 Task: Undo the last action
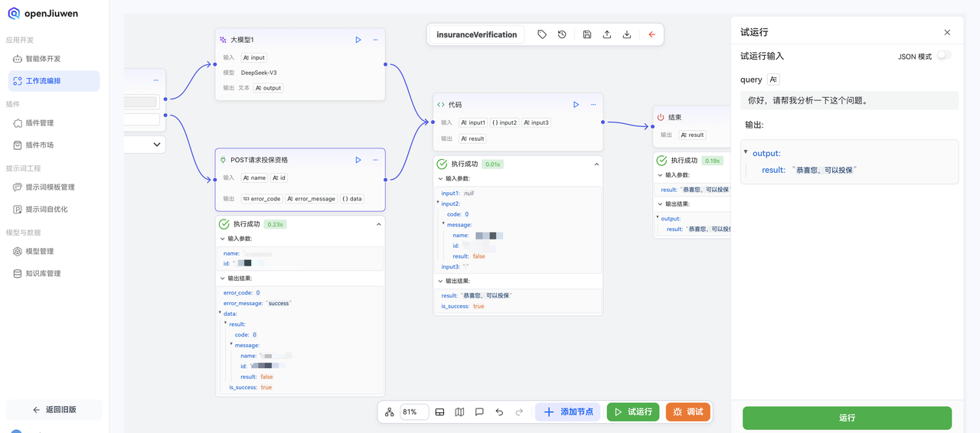click(499, 412)
